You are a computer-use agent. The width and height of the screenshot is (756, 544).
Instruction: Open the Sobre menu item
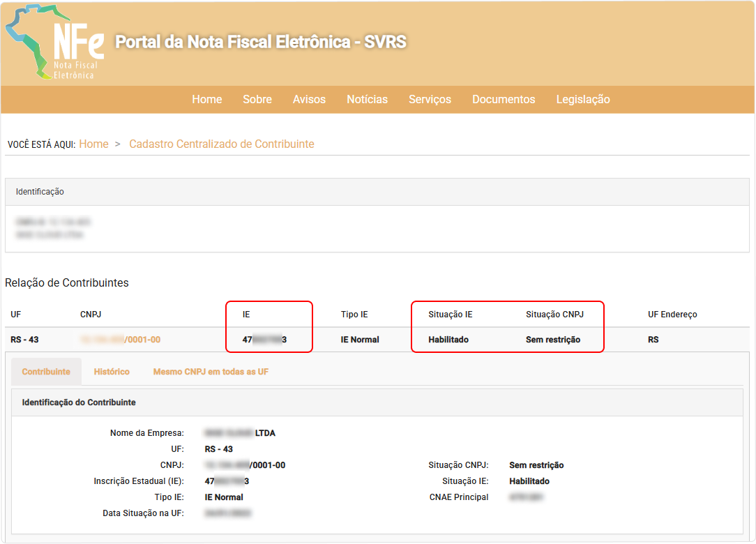257,99
